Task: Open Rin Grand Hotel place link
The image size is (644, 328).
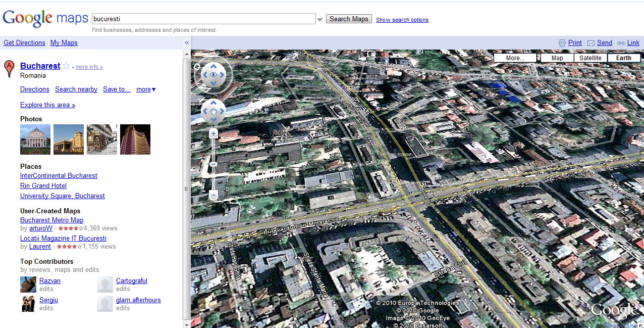Action: click(x=43, y=186)
